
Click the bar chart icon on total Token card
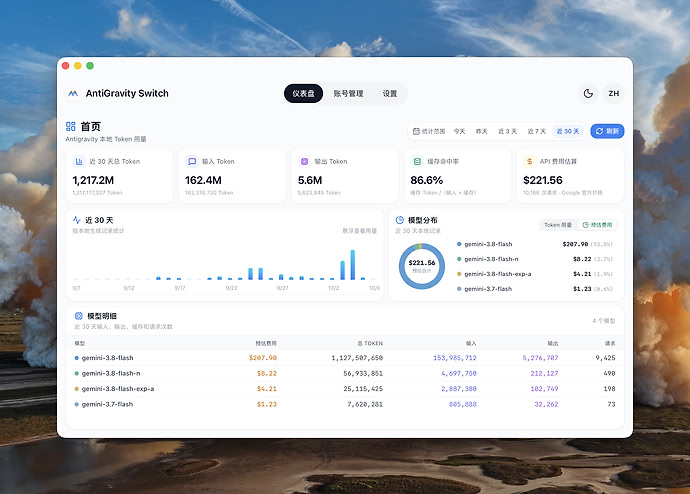pos(79,161)
